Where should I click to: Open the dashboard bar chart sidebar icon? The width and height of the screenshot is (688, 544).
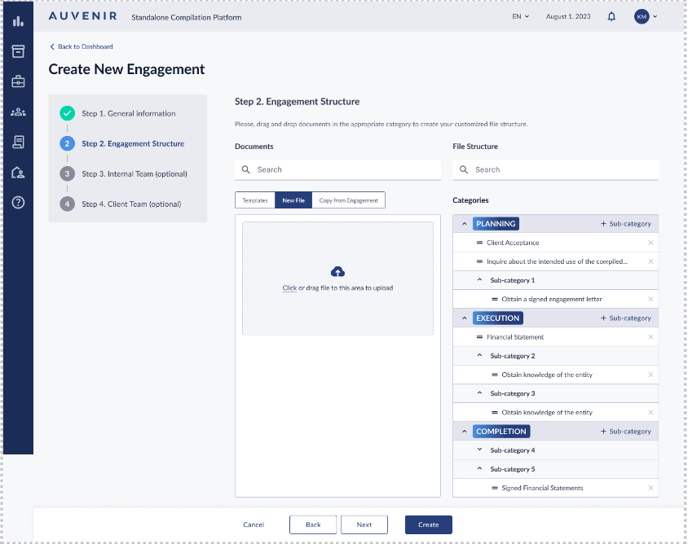(x=18, y=20)
